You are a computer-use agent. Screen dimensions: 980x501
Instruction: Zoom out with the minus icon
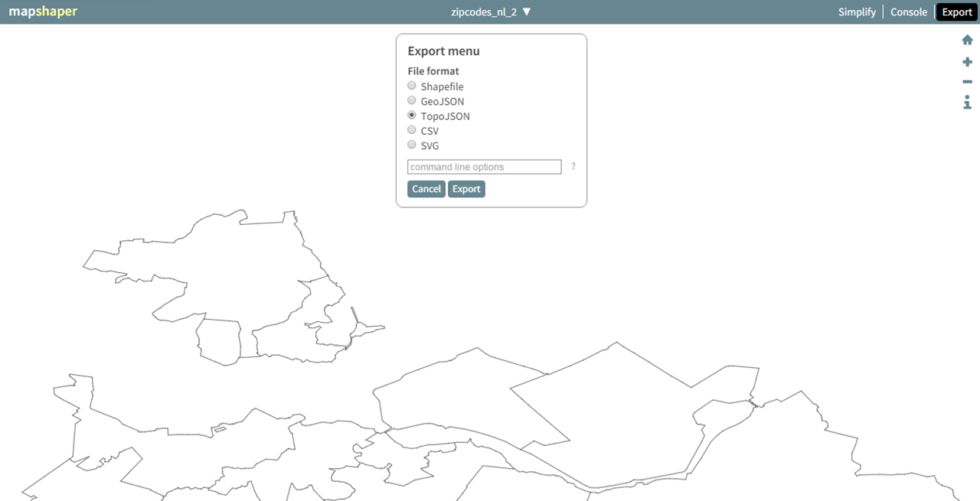[x=967, y=82]
